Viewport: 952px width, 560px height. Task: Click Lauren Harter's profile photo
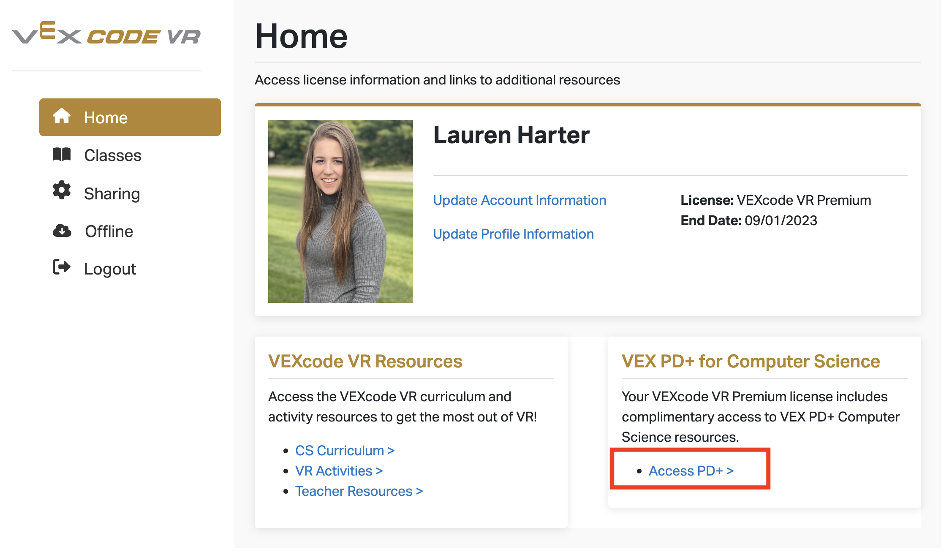point(340,211)
